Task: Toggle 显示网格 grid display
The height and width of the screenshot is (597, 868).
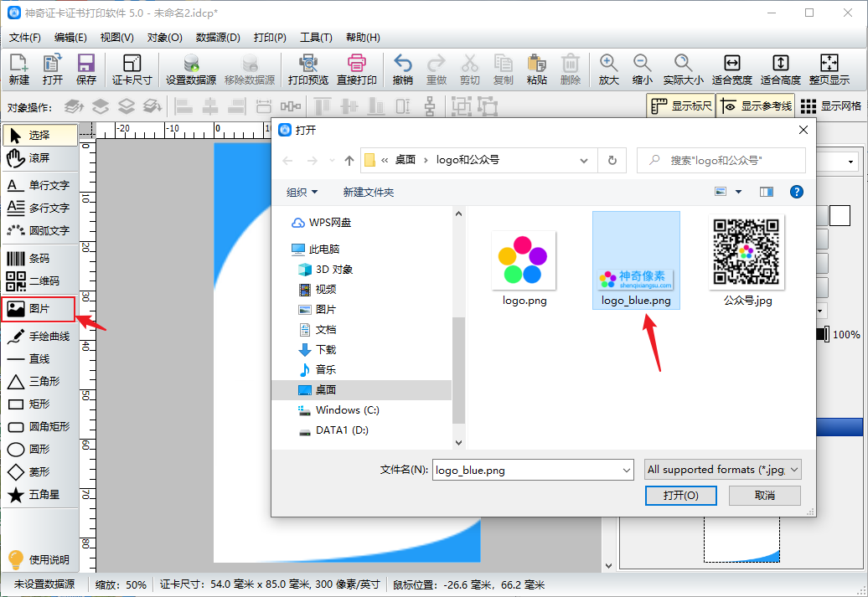Action: [x=830, y=106]
